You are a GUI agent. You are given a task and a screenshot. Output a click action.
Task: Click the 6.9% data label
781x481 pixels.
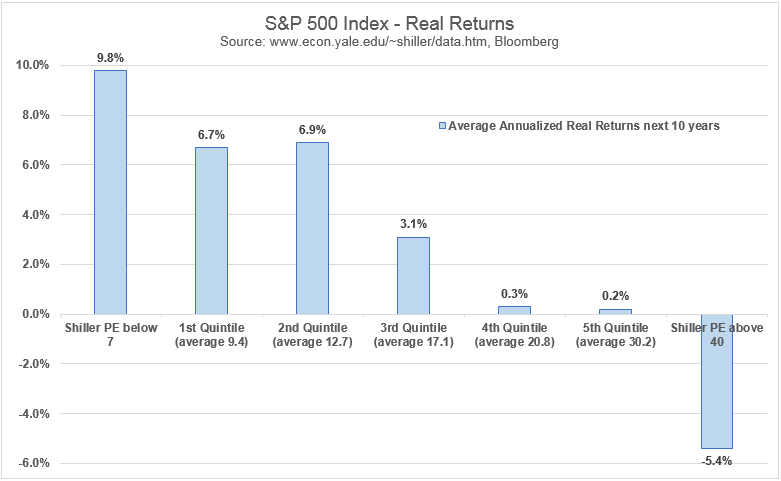pyautogui.click(x=312, y=129)
